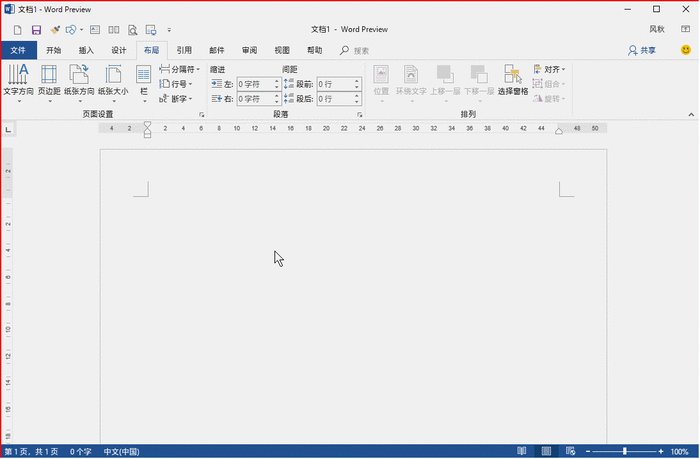
Task: Open the 文件 (File) menu
Action: tap(18, 50)
